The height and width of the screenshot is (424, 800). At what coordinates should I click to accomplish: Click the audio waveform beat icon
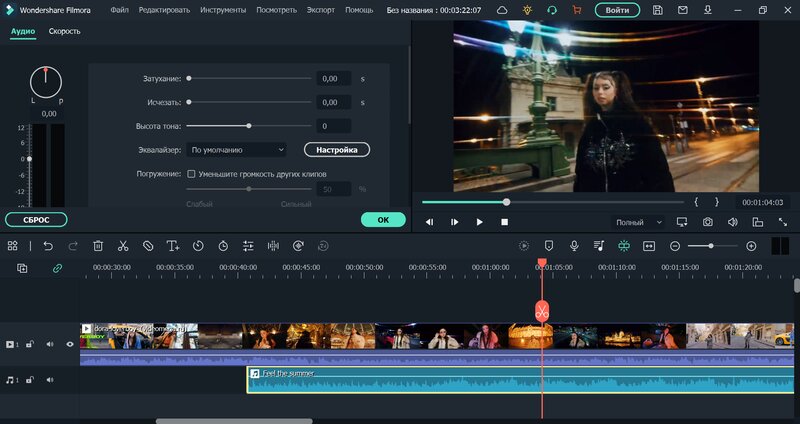[273, 246]
